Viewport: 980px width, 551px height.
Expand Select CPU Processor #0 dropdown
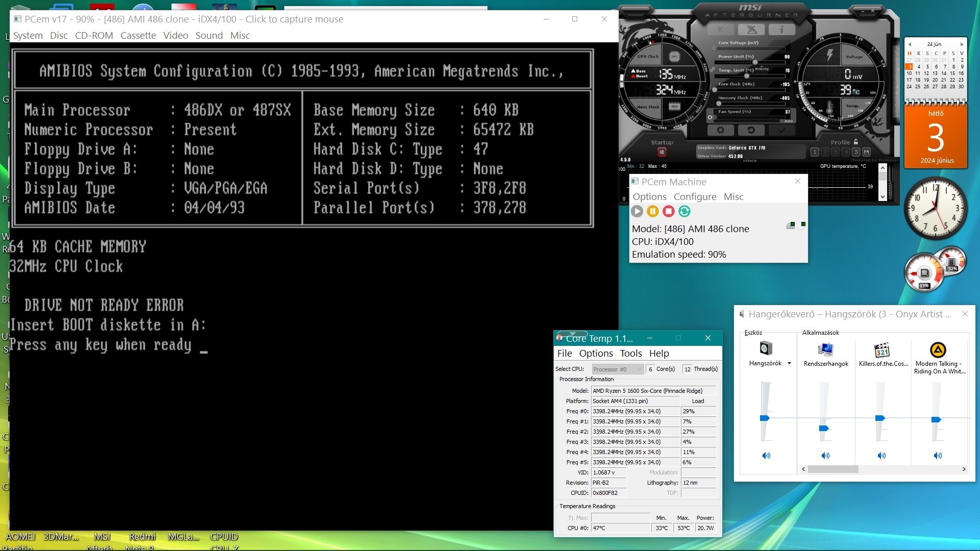pos(618,369)
